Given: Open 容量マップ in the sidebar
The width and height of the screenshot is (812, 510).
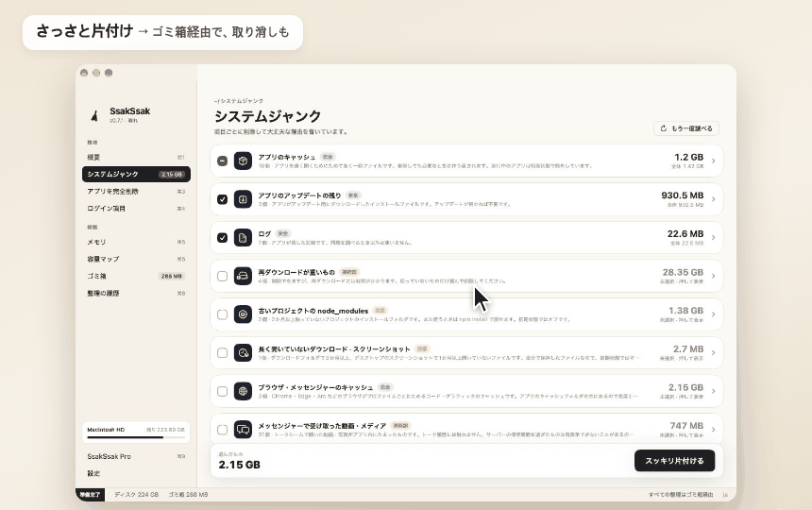Looking at the screenshot, I should 136,259.
